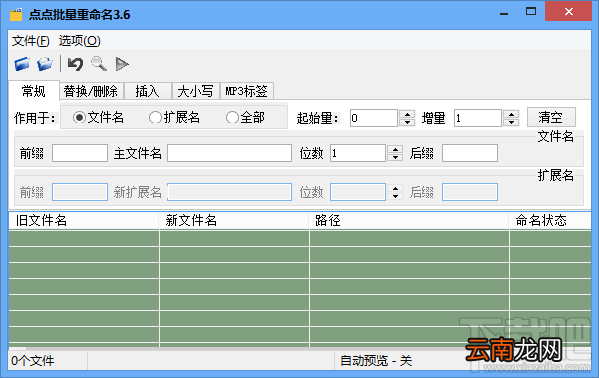Switch to the 常规 tab
599x378 pixels.
click(x=34, y=91)
